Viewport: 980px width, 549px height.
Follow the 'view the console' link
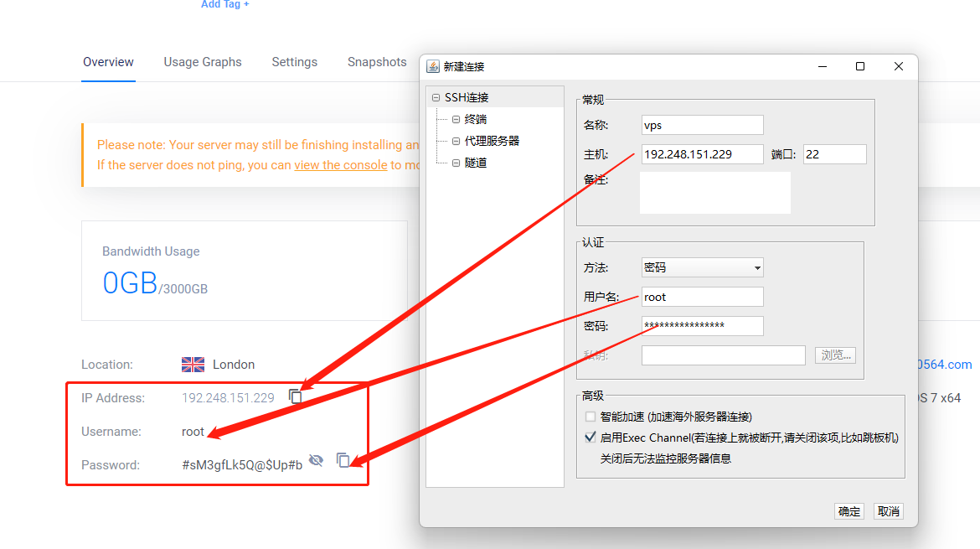click(340, 165)
